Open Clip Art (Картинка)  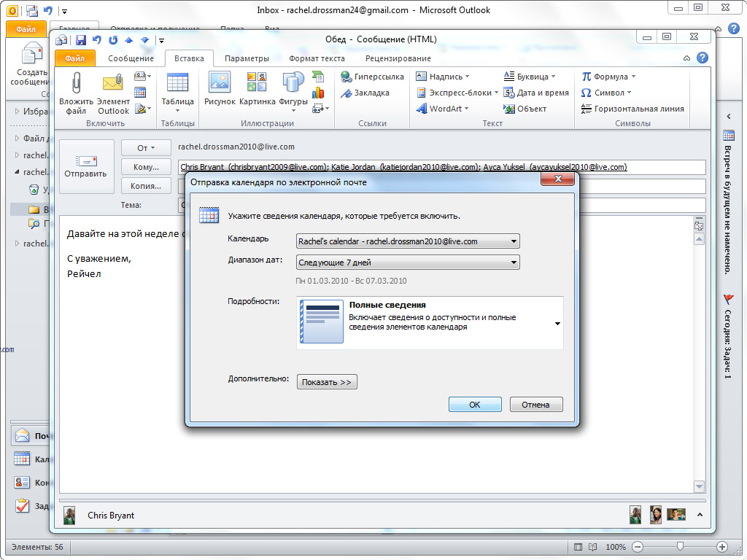258,90
